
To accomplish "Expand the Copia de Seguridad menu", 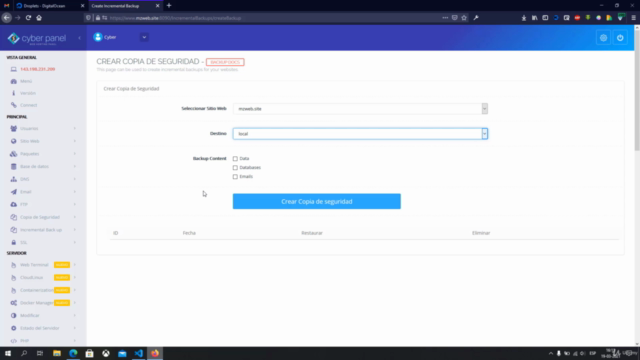I will 75,217.
